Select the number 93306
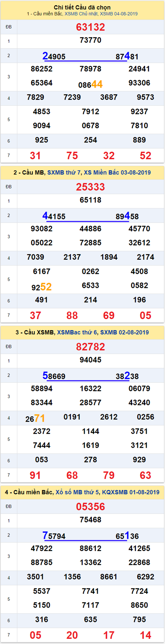The width and height of the screenshot is (165, 644). 139,83
